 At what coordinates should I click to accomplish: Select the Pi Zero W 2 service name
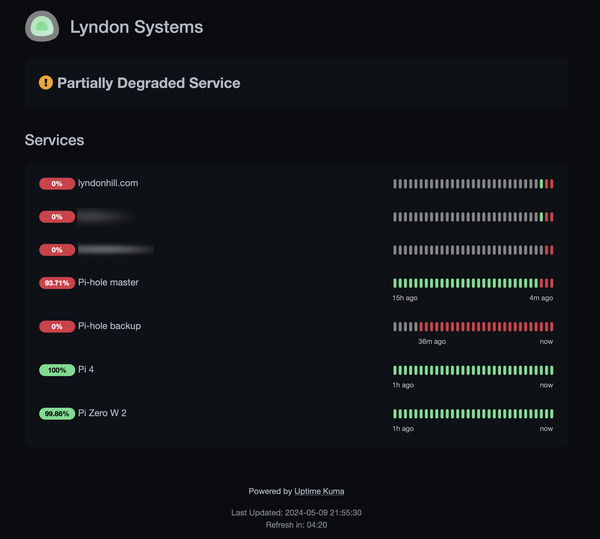point(102,413)
